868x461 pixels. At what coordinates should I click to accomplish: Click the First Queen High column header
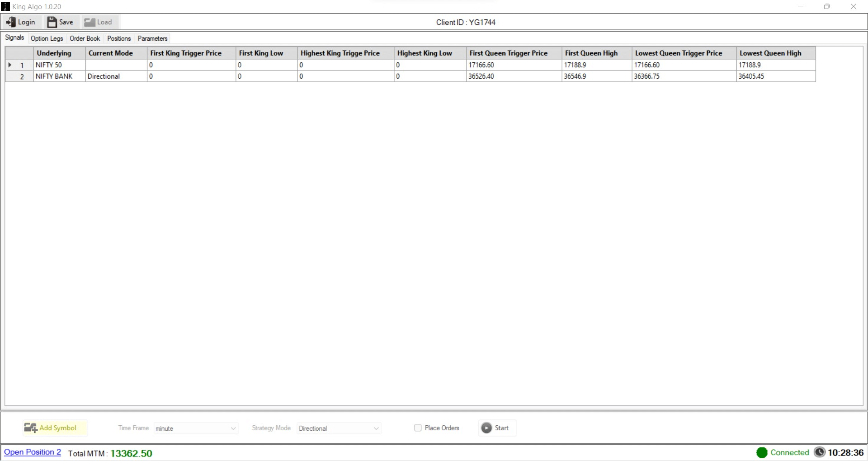[597, 53]
